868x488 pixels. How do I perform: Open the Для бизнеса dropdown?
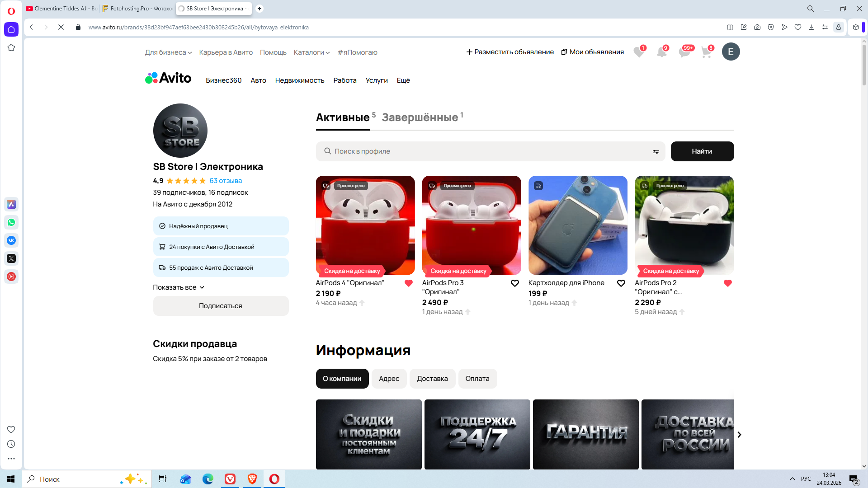point(168,52)
